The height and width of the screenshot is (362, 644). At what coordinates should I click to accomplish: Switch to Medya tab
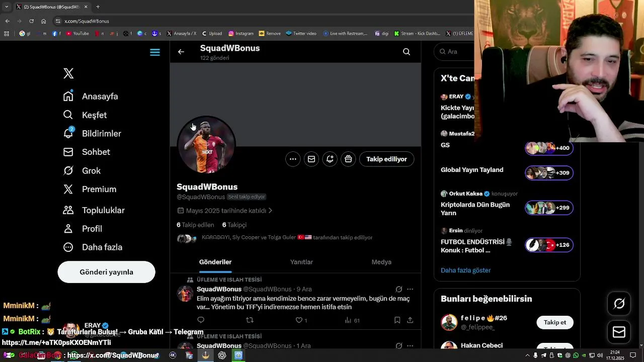pos(381,262)
